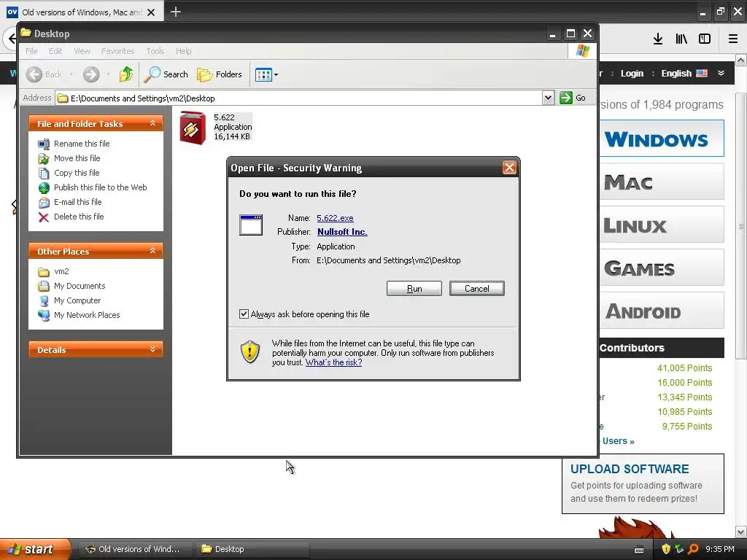Click the Back arrow icon in Explorer
The height and width of the screenshot is (560, 747).
(x=34, y=74)
